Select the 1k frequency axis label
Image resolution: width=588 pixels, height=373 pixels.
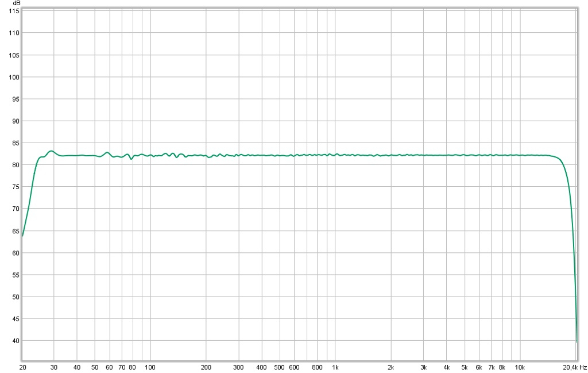point(335,367)
